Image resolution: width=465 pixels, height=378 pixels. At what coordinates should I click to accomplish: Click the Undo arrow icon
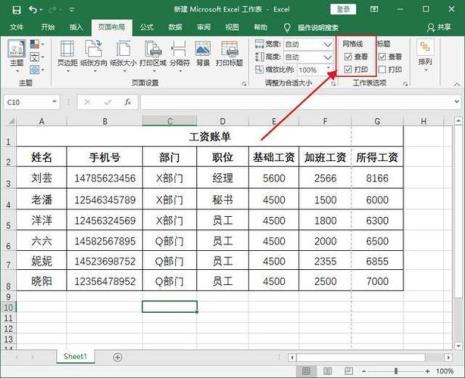tap(33, 10)
